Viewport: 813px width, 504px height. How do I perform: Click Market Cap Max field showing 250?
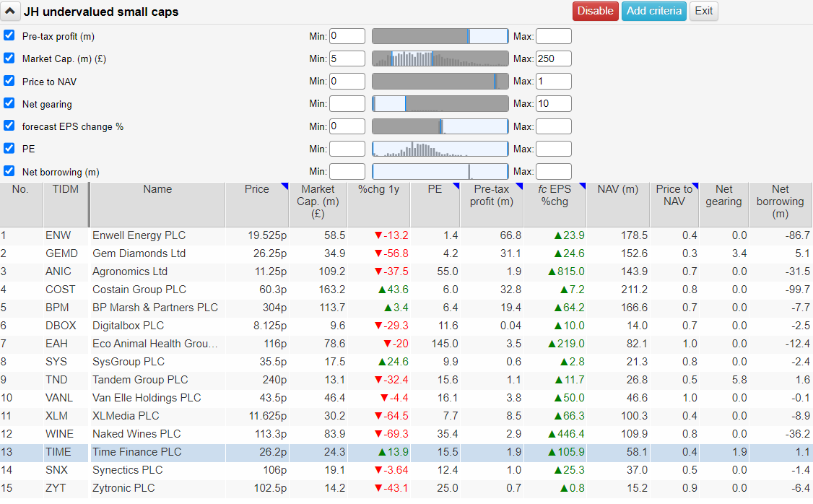pyautogui.click(x=553, y=58)
